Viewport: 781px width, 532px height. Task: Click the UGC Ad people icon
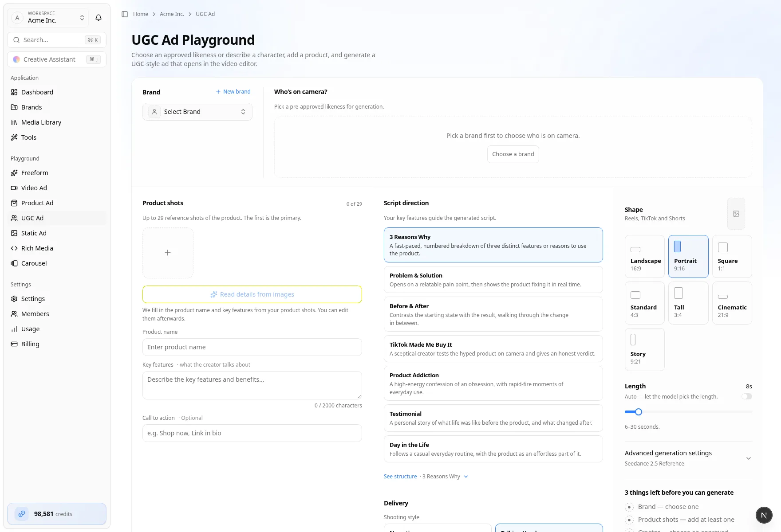pos(14,218)
